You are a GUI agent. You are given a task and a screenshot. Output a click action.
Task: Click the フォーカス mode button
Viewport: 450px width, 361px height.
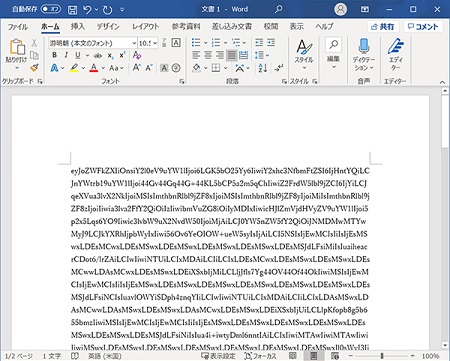coord(260,356)
